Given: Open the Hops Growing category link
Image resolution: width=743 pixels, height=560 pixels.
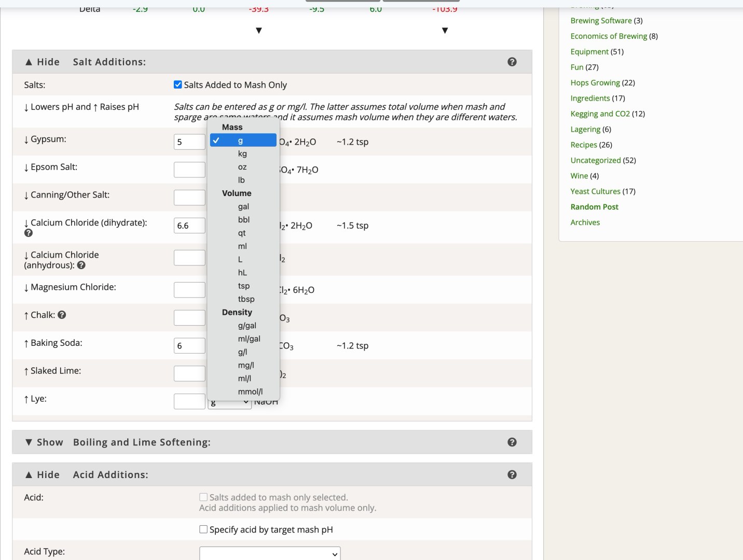Looking at the screenshot, I should coord(595,83).
